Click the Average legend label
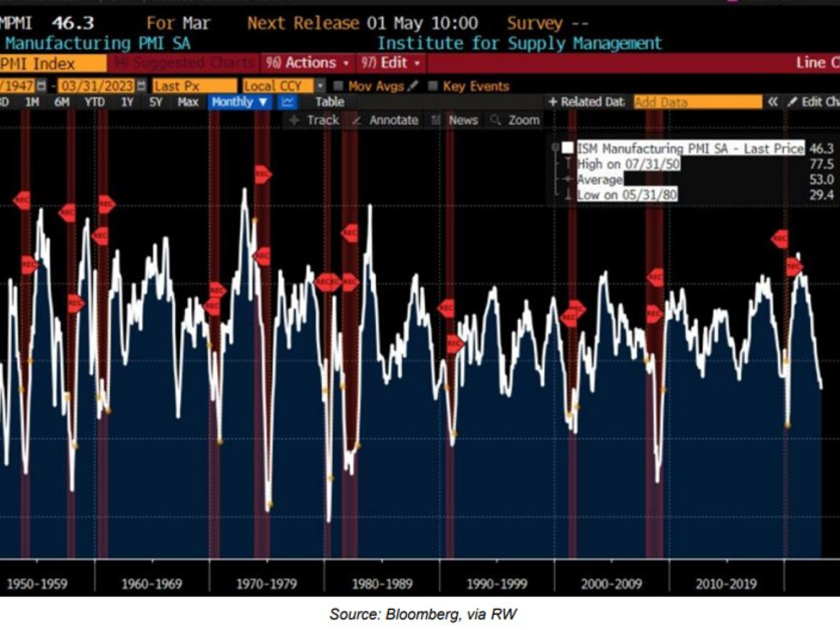Viewport: 840px width, 630px height. tap(600, 180)
